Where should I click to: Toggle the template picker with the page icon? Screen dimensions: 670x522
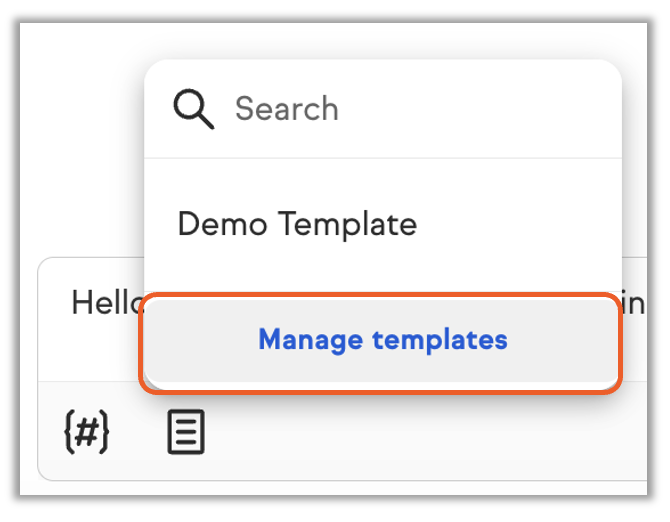pos(186,433)
